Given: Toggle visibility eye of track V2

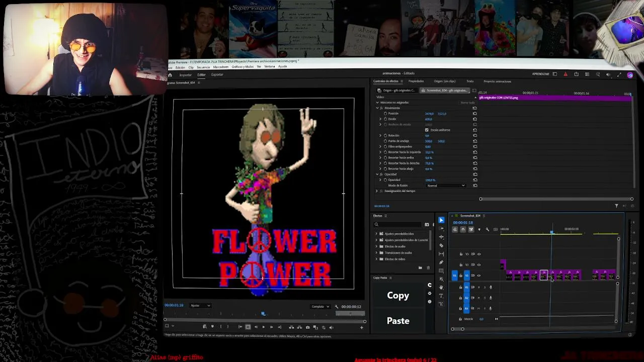Looking at the screenshot, I should point(479,264).
